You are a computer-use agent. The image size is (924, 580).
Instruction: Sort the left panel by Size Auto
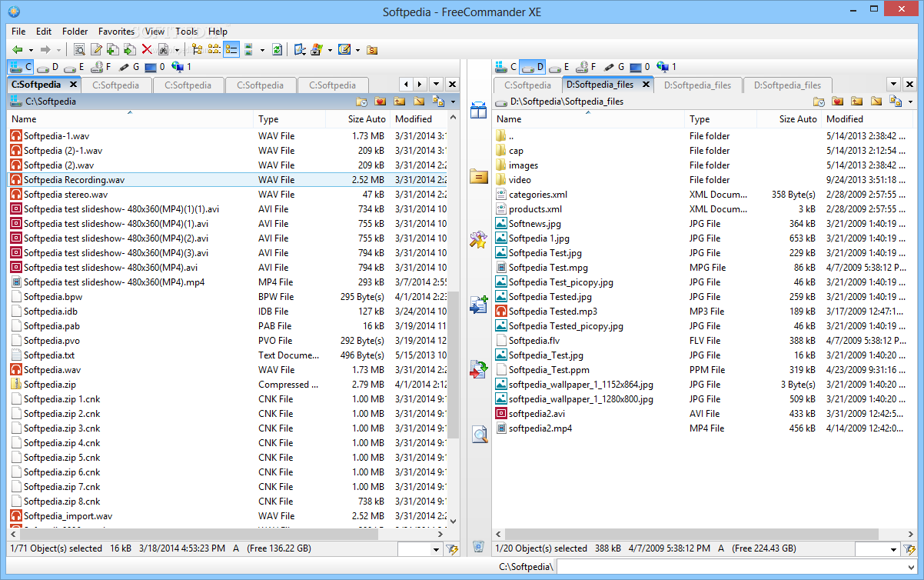357,119
